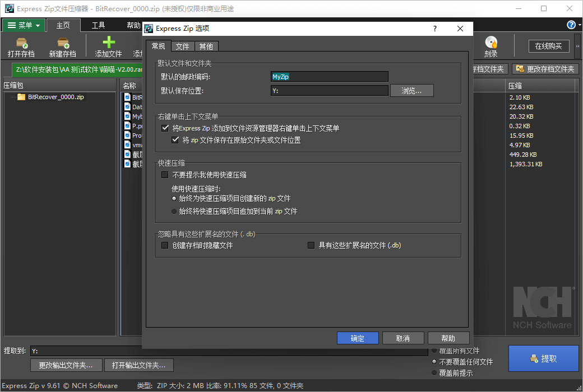The image size is (583, 392).
Task: Open the 帮助 ribbon tab
Action: (133, 25)
